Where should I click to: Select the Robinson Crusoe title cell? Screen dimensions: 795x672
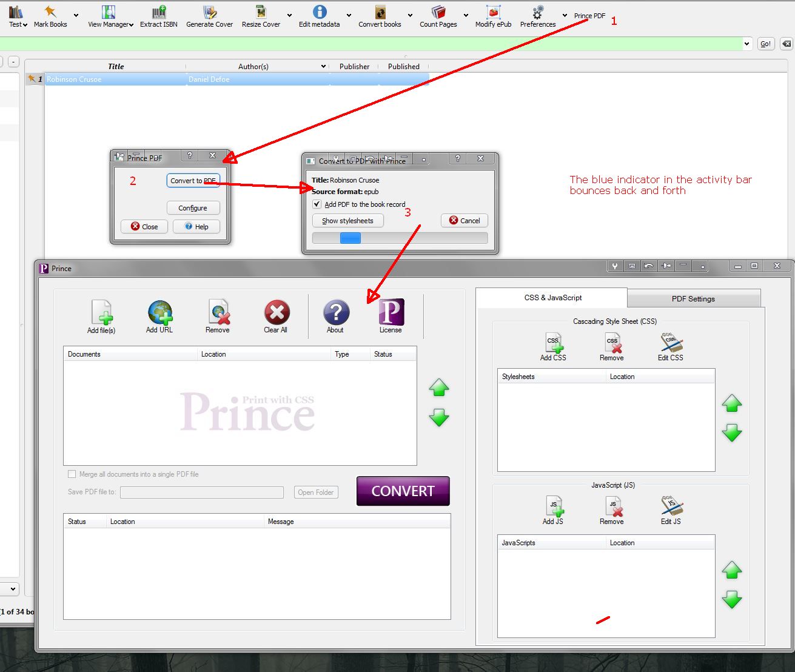pos(116,79)
